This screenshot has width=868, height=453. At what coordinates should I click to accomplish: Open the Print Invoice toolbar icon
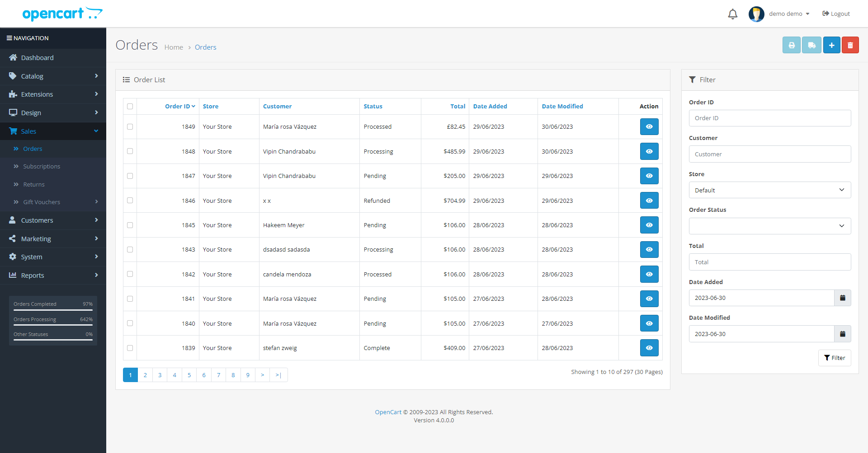pos(791,45)
